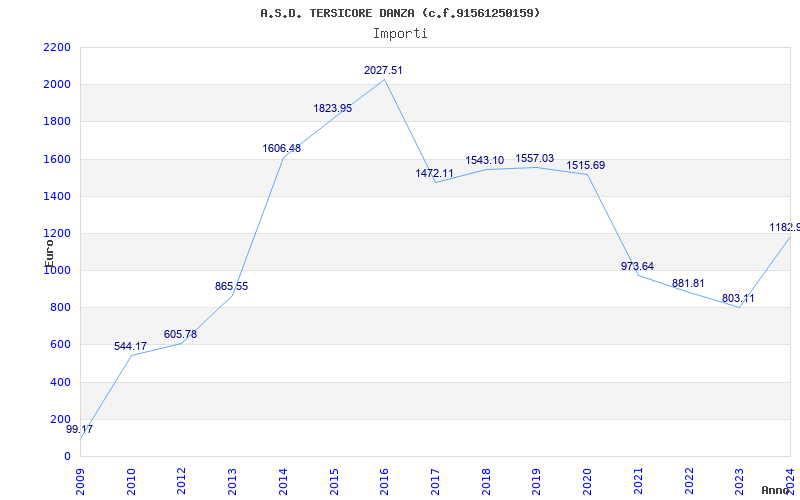Click the 1600 Euro axis value
Screen dimensions: 800x500
coord(57,159)
